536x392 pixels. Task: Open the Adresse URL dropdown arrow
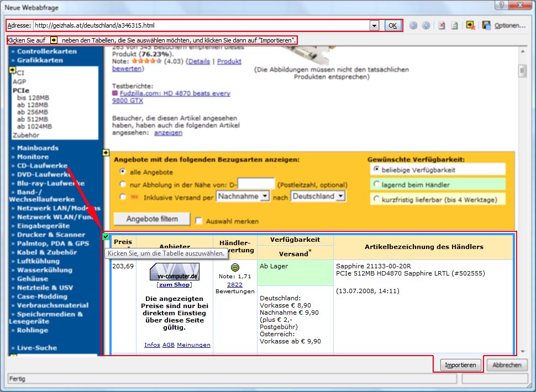(374, 25)
